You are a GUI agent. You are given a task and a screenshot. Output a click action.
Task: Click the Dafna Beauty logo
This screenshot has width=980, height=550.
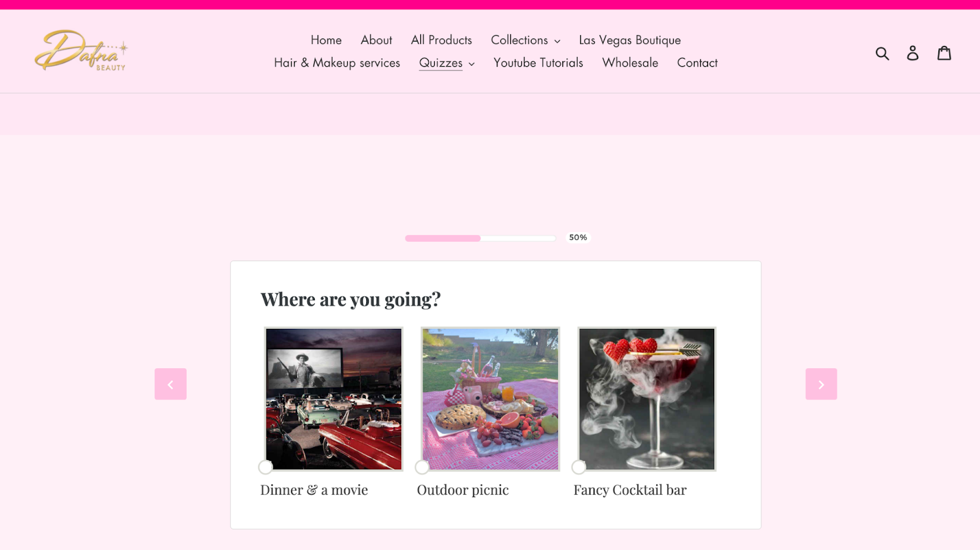pyautogui.click(x=81, y=51)
